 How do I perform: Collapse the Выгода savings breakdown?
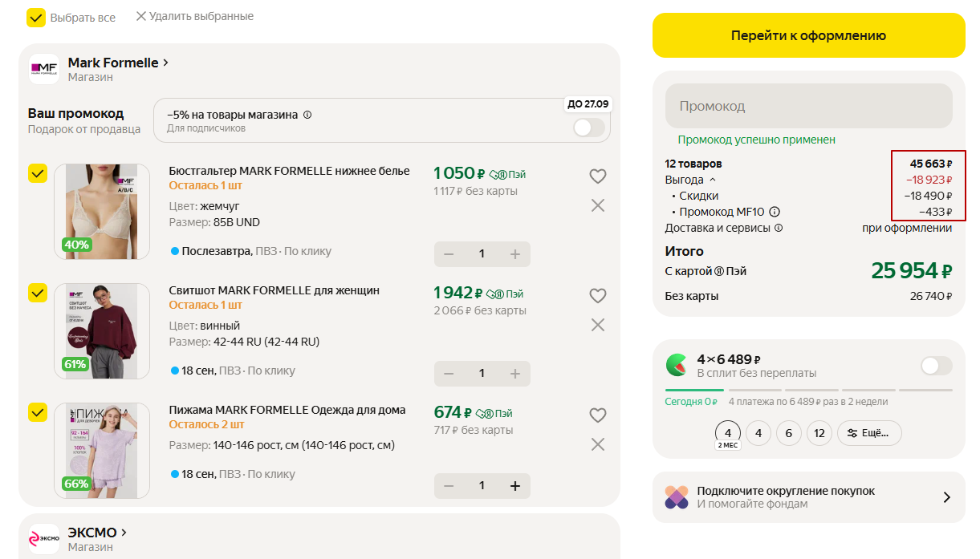[713, 180]
